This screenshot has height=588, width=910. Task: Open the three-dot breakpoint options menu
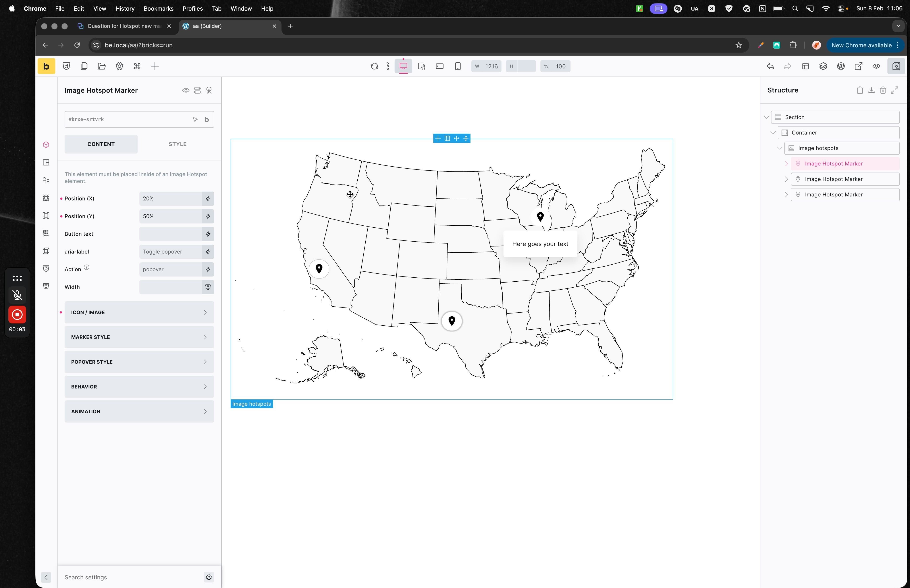[388, 66]
